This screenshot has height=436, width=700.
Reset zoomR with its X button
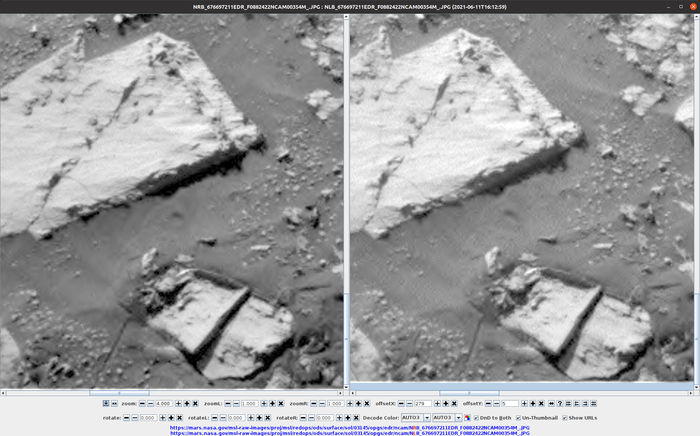click(367, 403)
